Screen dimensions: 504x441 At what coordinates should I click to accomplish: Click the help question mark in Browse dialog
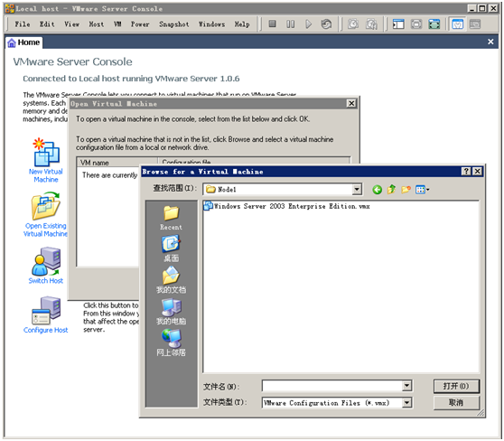pos(466,171)
